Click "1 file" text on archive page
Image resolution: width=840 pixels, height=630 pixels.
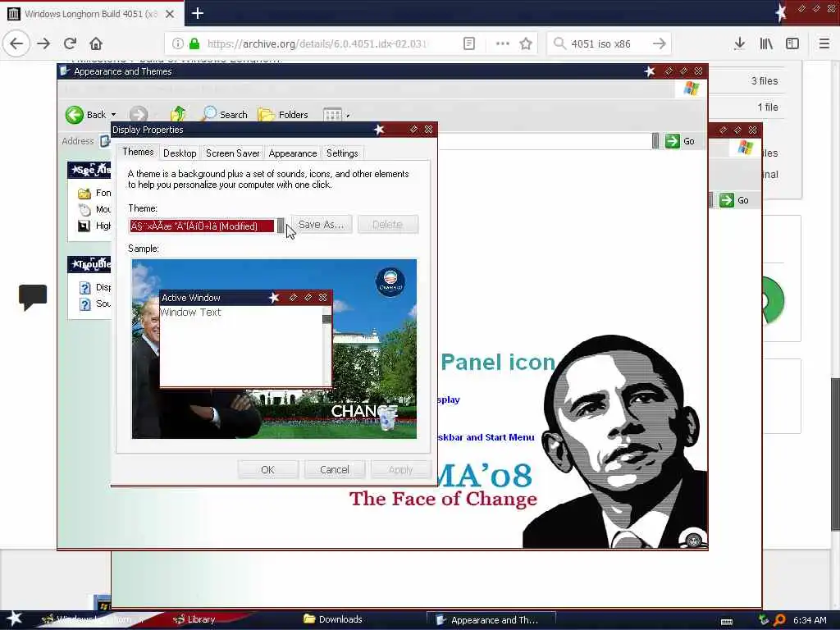tap(768, 107)
